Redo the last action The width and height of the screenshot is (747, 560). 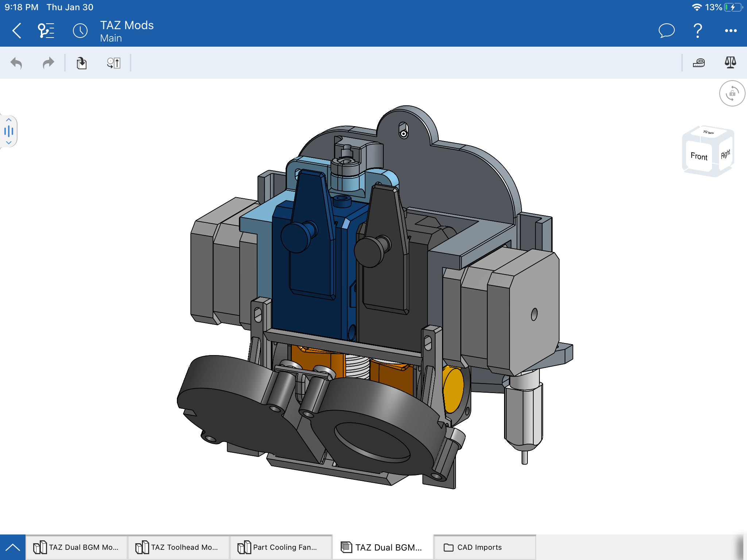(x=48, y=63)
